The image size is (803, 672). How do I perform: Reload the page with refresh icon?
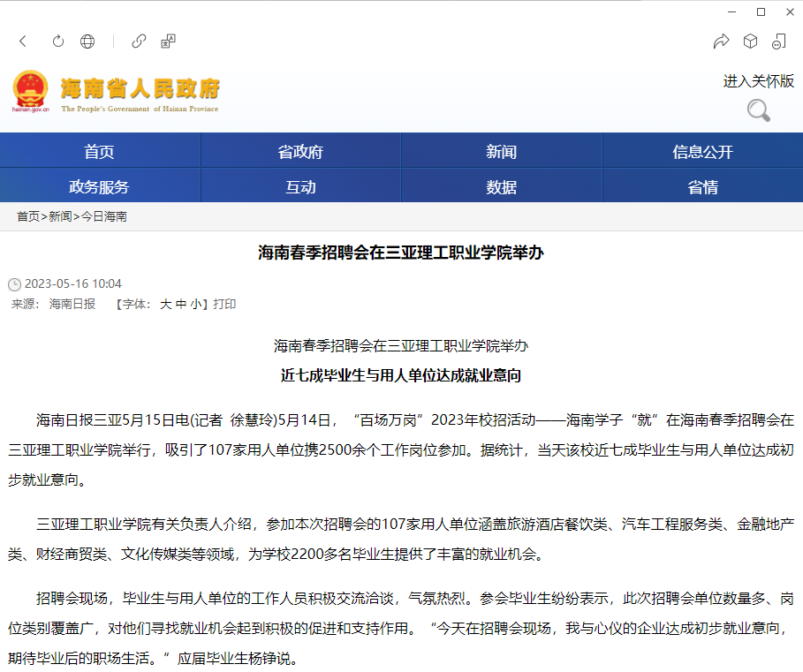[58, 42]
